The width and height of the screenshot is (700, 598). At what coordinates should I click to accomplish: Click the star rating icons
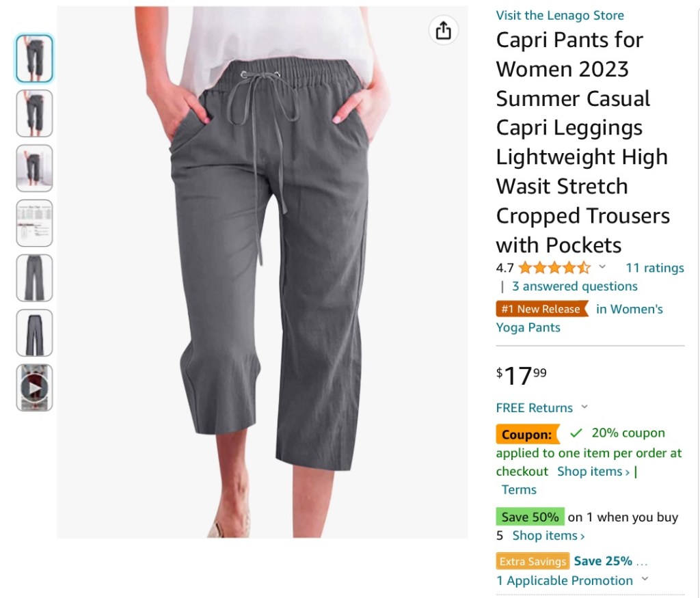[x=554, y=268]
